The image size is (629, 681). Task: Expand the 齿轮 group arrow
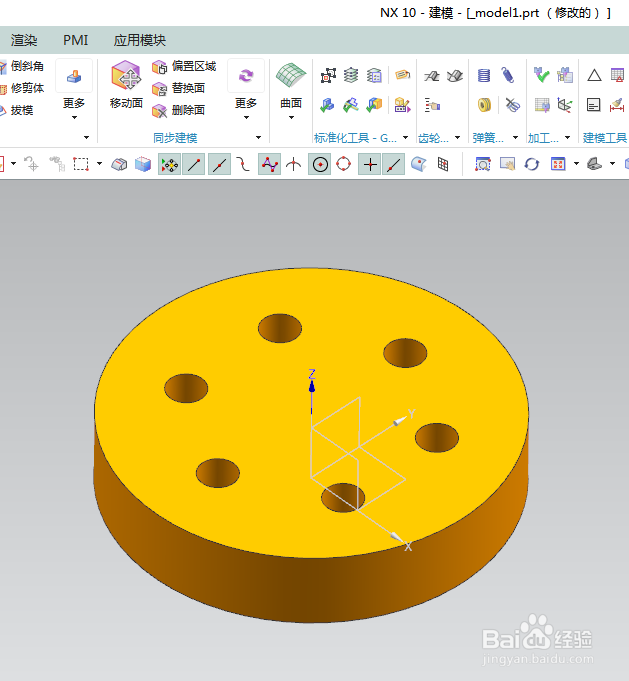pyautogui.click(x=457, y=138)
